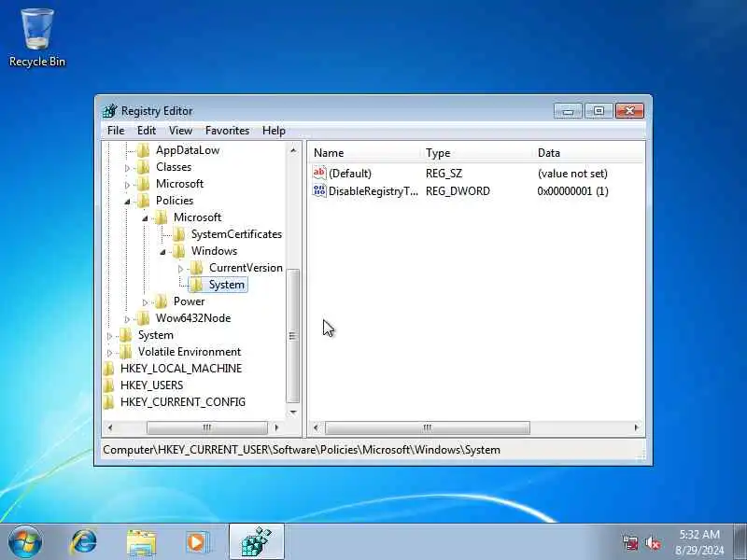The width and height of the screenshot is (747, 560).
Task: Expand the Power key
Action: (145, 302)
